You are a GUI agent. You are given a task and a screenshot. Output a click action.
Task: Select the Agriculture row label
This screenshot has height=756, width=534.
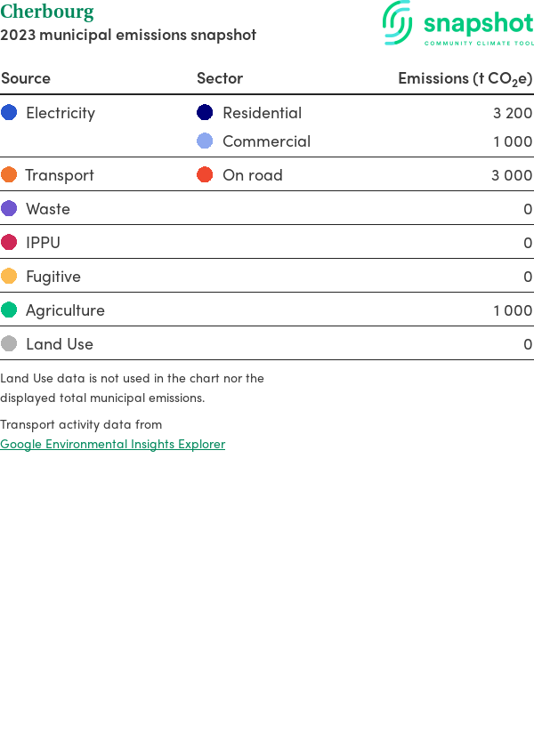point(65,310)
